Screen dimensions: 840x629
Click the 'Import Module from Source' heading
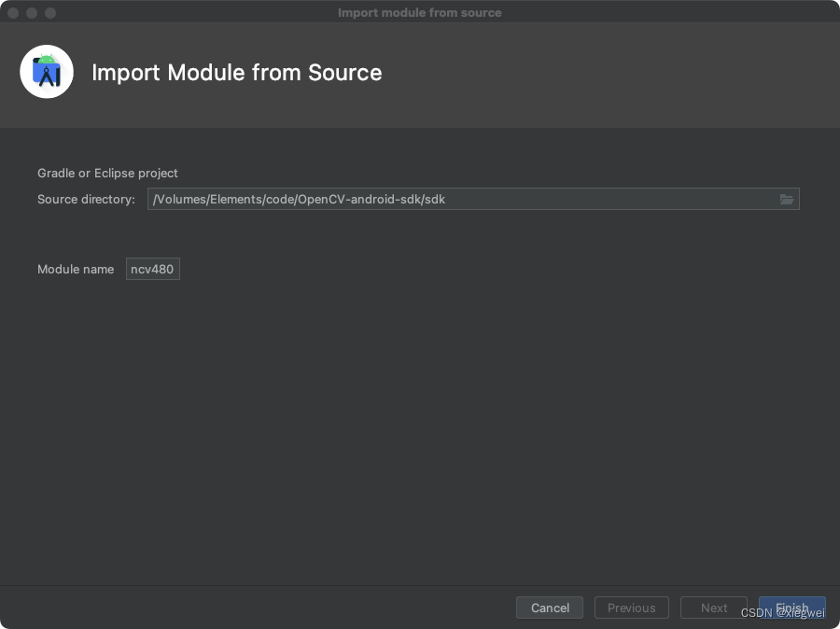tap(237, 73)
